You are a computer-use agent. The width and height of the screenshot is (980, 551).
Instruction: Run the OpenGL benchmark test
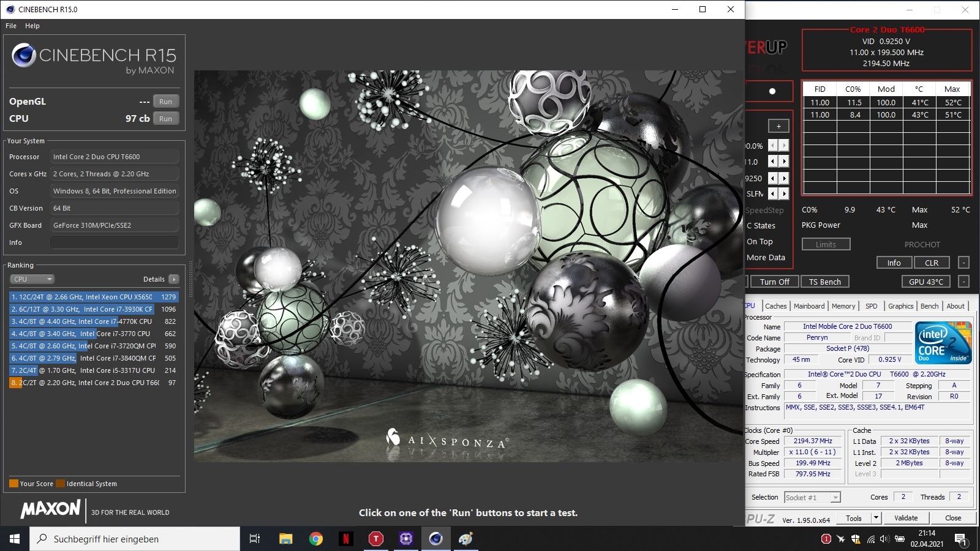coord(165,102)
